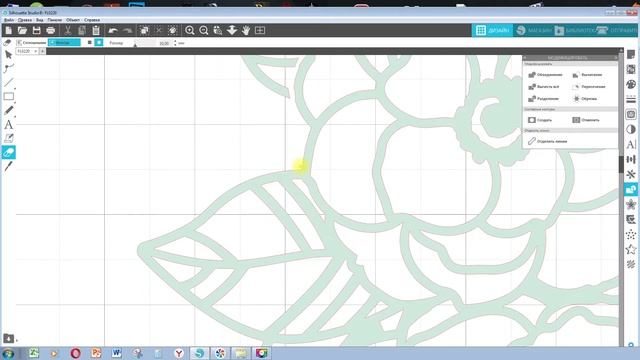Click Отменить compound path button
The height and width of the screenshot is (360, 640).
coord(586,120)
